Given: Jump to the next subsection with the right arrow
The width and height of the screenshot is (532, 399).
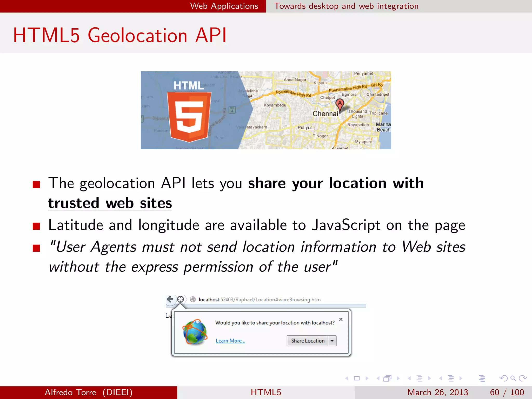Looking at the screenshot, I should point(429,378).
